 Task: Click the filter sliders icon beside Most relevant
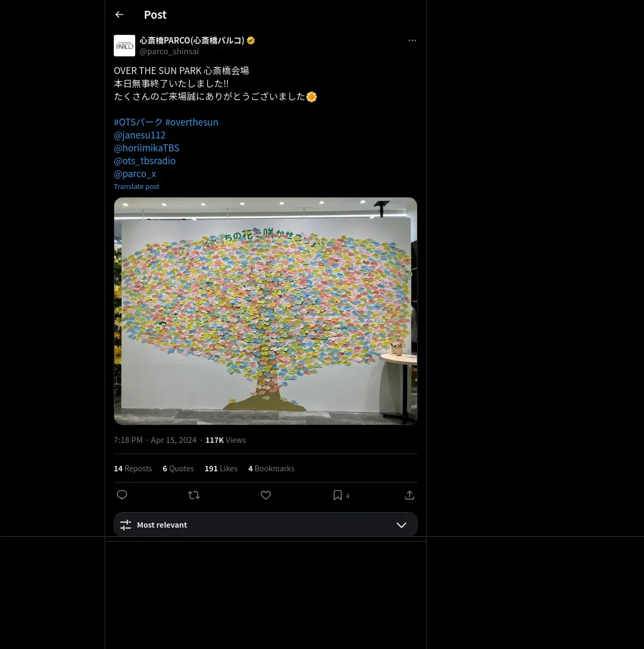[x=126, y=525]
